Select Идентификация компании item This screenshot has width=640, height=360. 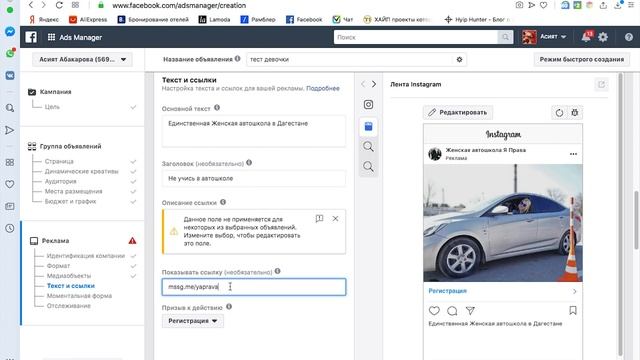tap(86, 256)
